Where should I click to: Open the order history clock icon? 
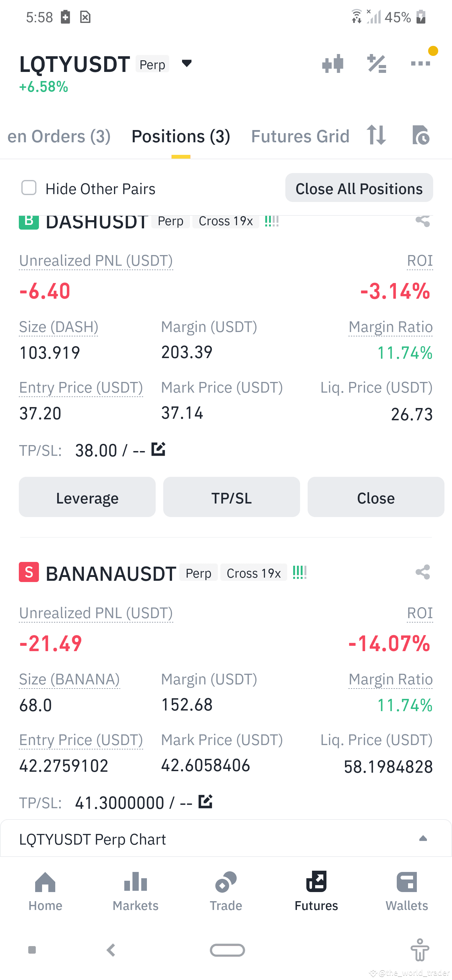[421, 135]
